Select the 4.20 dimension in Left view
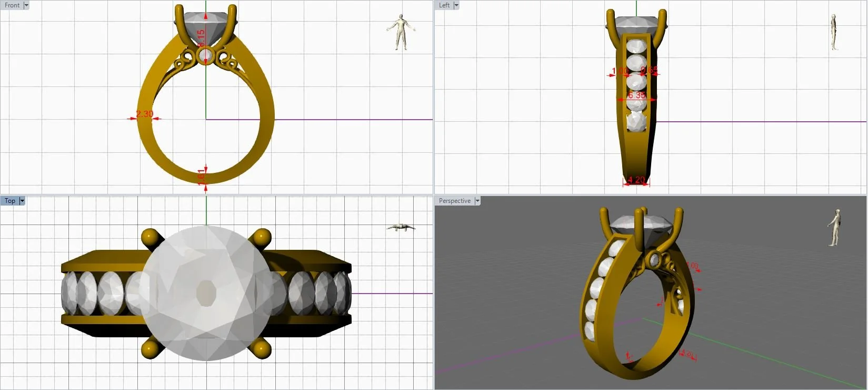 (x=636, y=180)
